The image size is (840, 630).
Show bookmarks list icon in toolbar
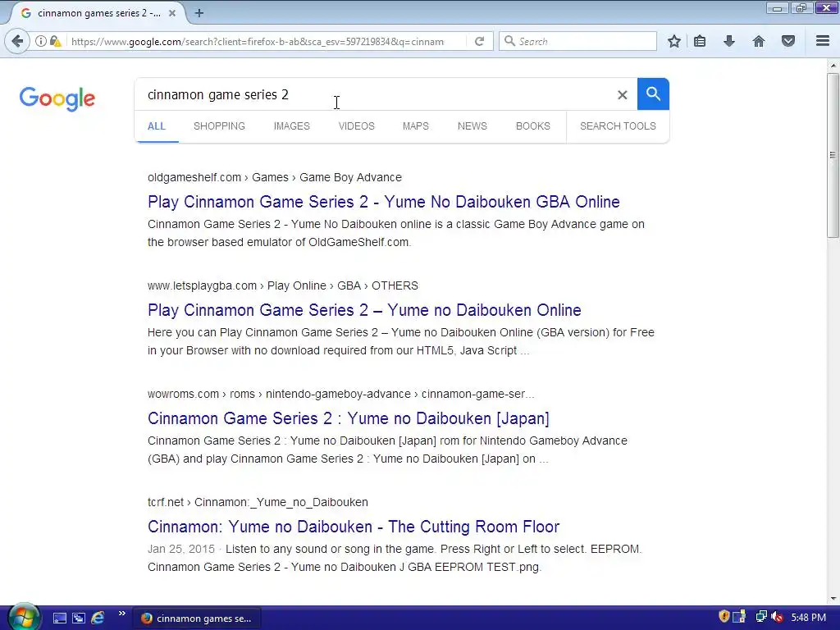[x=700, y=41]
